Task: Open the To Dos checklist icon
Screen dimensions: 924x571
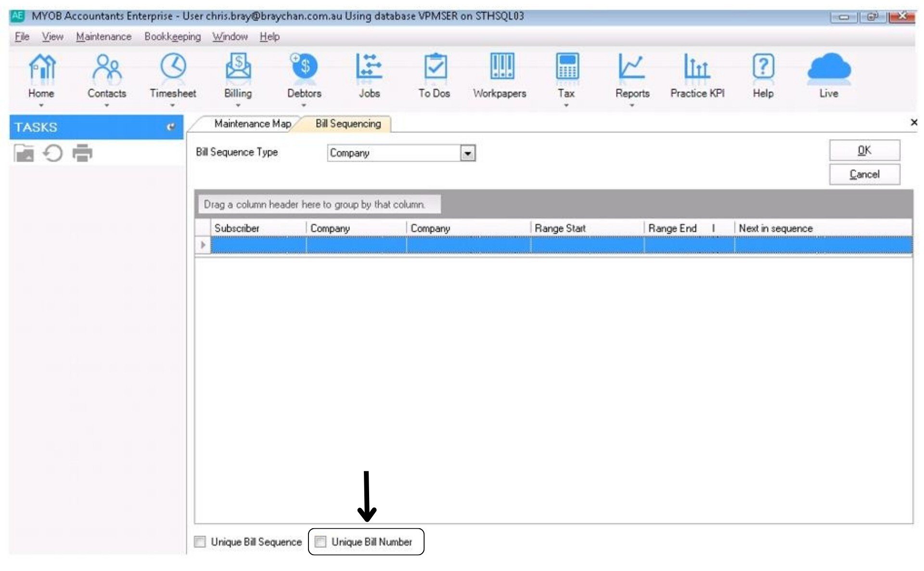Action: coord(435,67)
